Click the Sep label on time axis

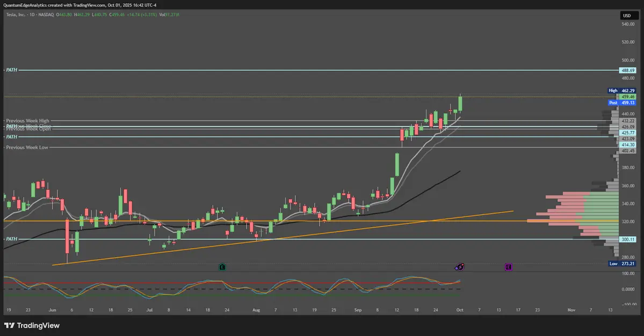358,310
